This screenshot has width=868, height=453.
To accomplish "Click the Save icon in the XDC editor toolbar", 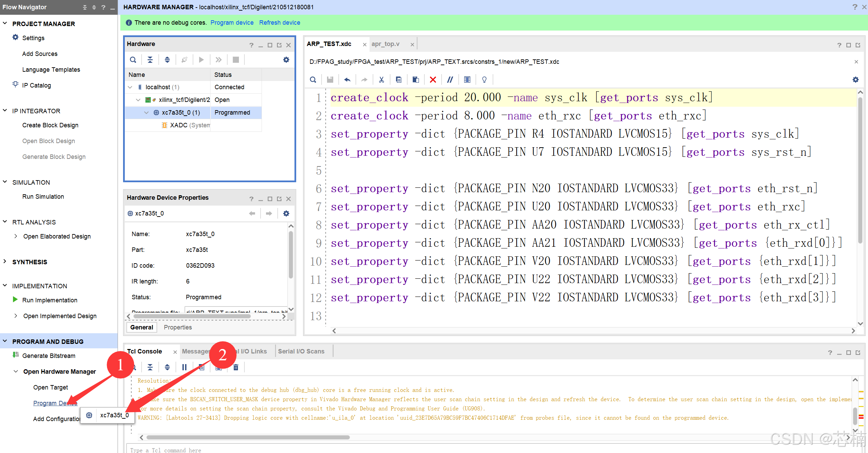I will tap(330, 79).
